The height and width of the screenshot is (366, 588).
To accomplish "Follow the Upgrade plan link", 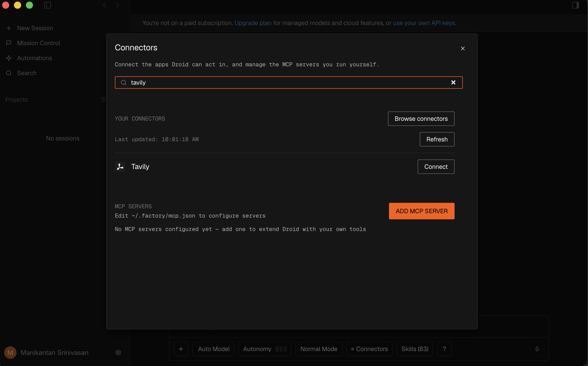I will [x=253, y=23].
